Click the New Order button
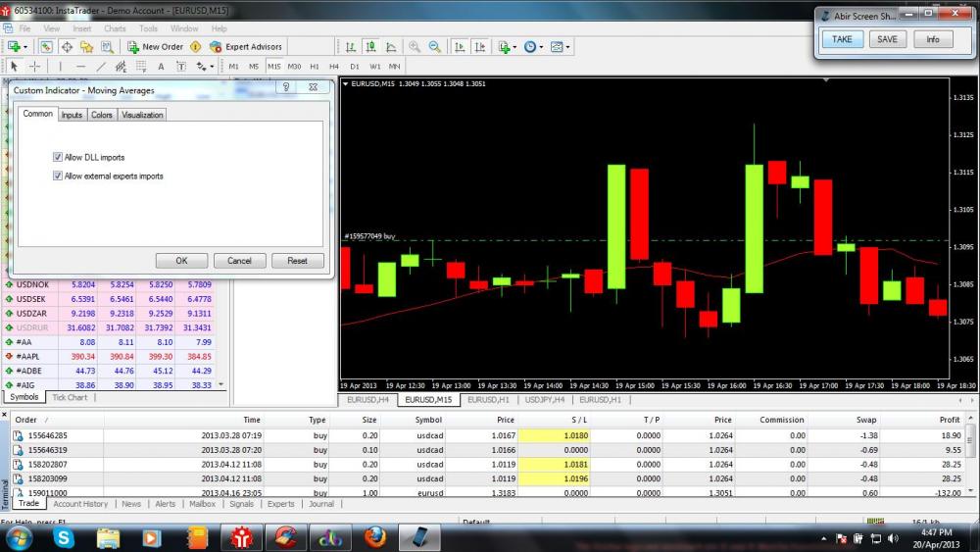Screen dimensions: 980x552 pos(155,47)
